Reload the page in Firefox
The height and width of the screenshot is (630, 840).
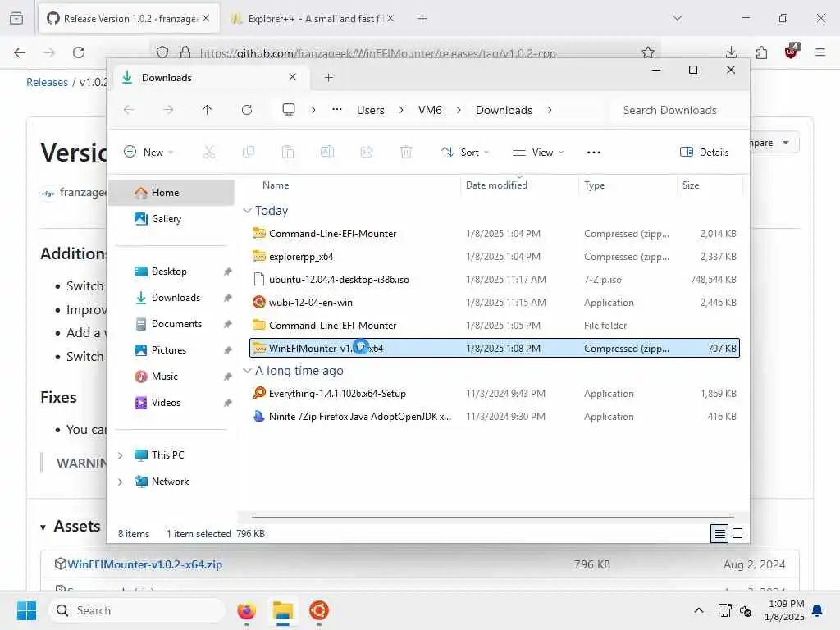tap(79, 52)
